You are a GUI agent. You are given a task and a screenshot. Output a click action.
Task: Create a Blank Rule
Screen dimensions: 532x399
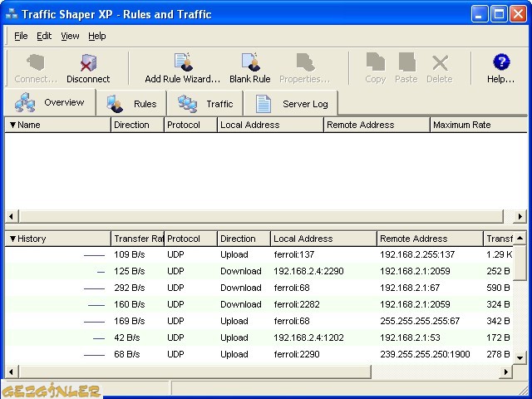(250, 68)
